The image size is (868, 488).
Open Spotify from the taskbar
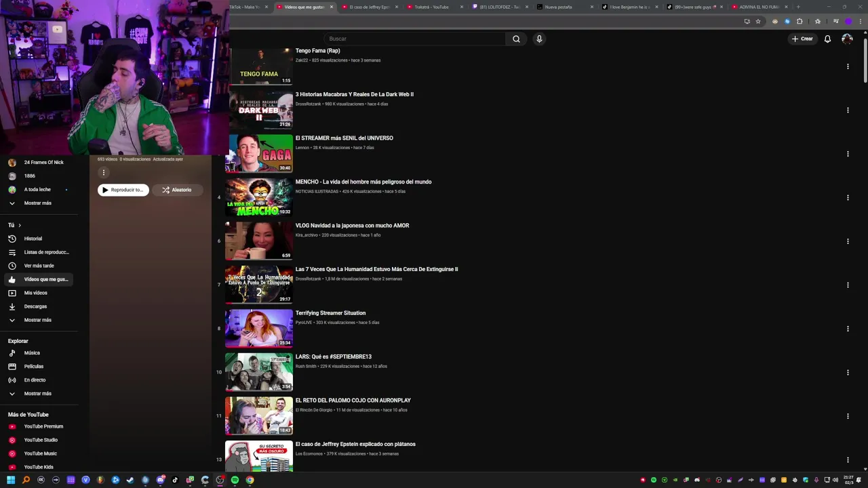pyautogui.click(x=235, y=480)
